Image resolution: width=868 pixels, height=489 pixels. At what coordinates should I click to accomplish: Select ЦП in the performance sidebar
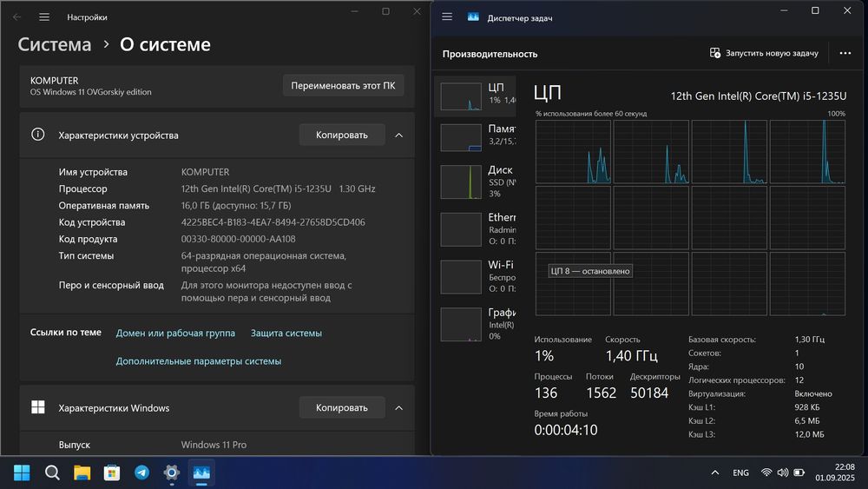(x=475, y=96)
